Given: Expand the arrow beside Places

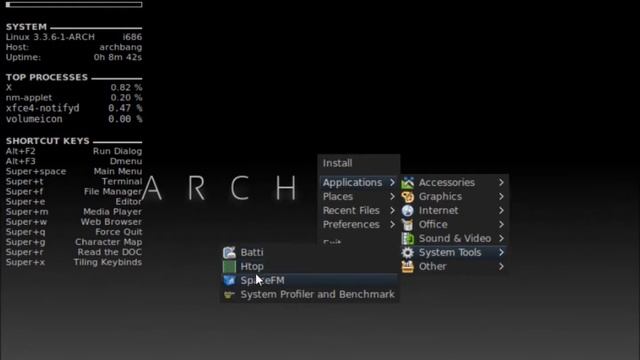Looking at the screenshot, I should coord(392,196).
